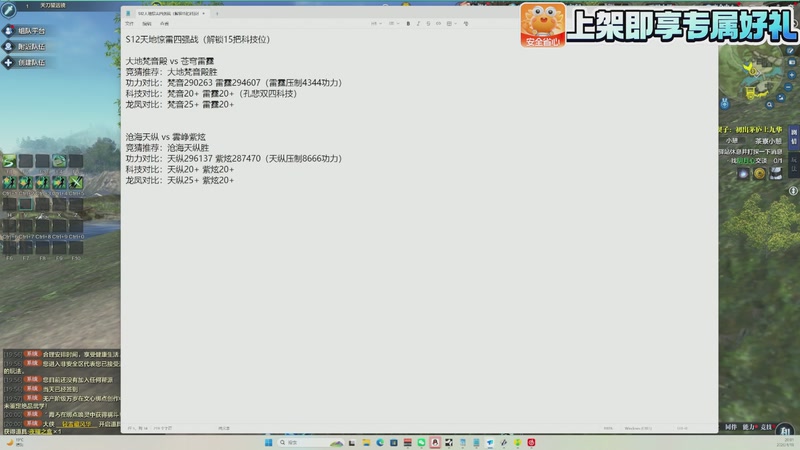Screen dimensions: 800x450
Task: Open QQ penguin app from the taskbar
Action: tap(435, 442)
